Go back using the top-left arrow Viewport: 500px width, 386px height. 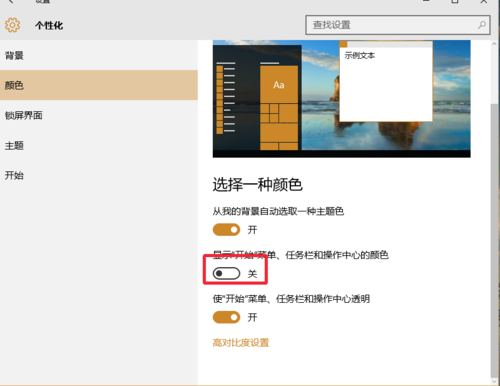tap(11, 1)
